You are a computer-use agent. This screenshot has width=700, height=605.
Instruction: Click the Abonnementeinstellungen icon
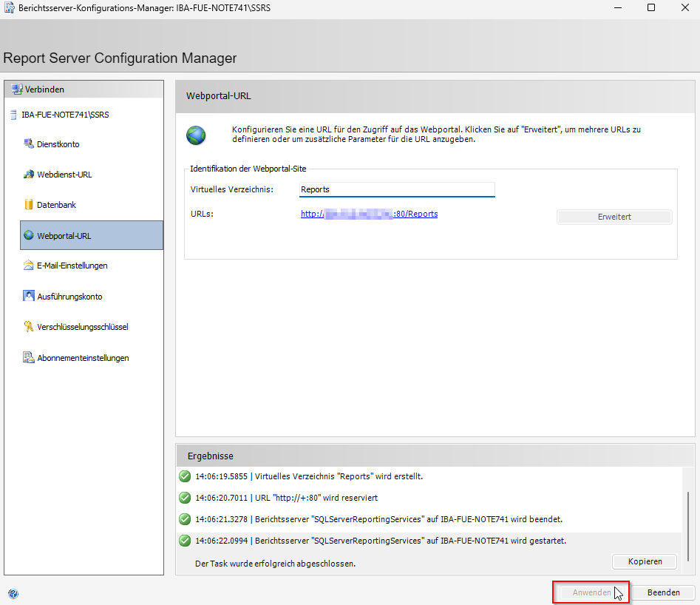click(x=29, y=357)
